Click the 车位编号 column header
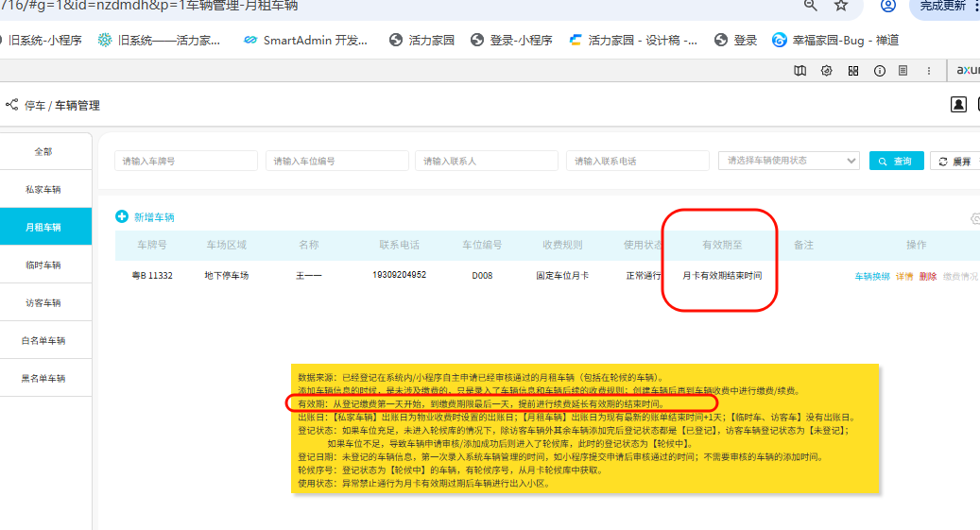The height and width of the screenshot is (530, 980). (482, 245)
